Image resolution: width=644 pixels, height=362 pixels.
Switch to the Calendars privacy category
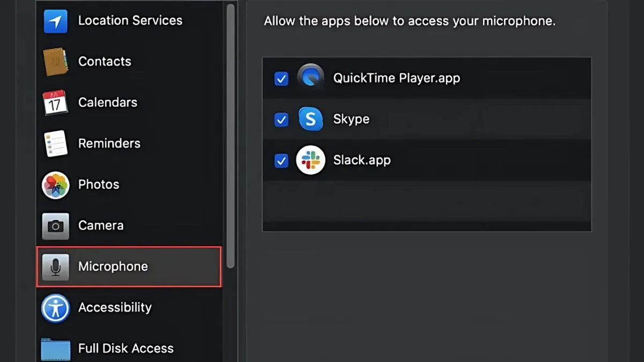[108, 102]
